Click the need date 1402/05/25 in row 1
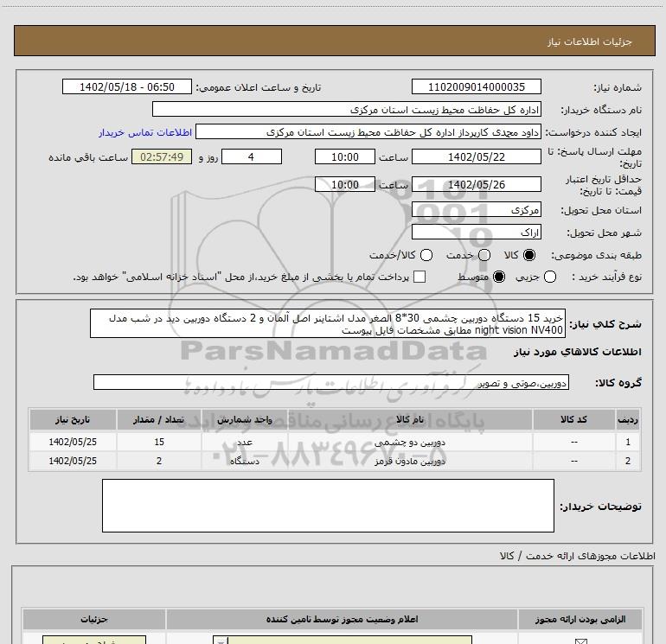This screenshot has width=666, height=644. [x=73, y=442]
